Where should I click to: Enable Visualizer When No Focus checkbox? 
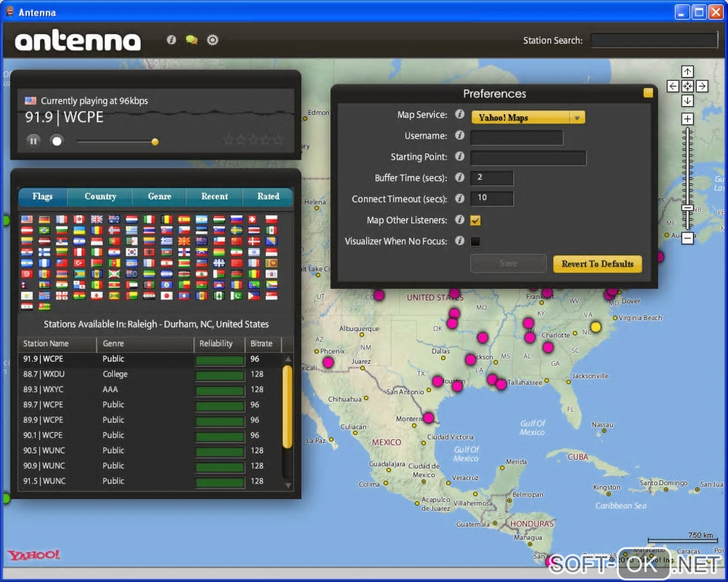(475, 241)
